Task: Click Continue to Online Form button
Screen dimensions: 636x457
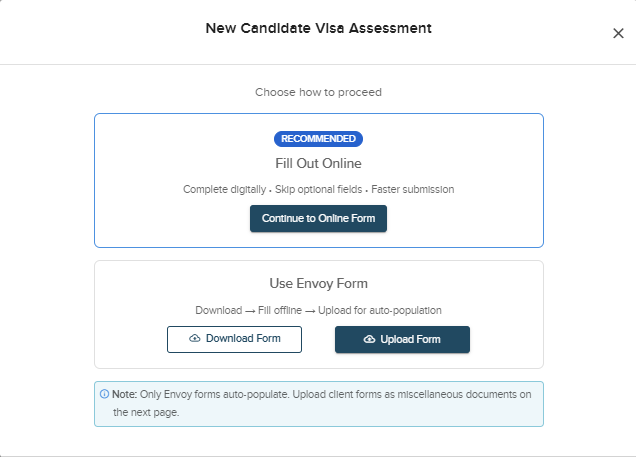Action: (x=318, y=219)
